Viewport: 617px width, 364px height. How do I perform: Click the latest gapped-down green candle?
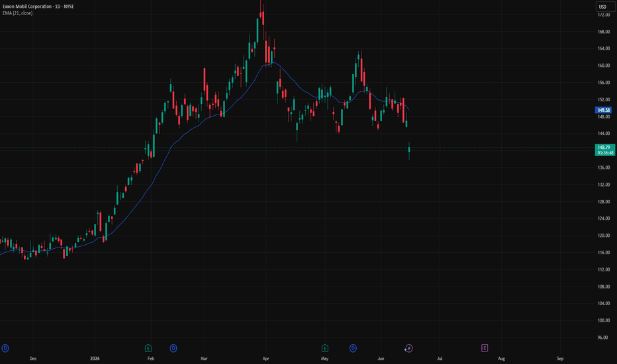tap(409, 150)
